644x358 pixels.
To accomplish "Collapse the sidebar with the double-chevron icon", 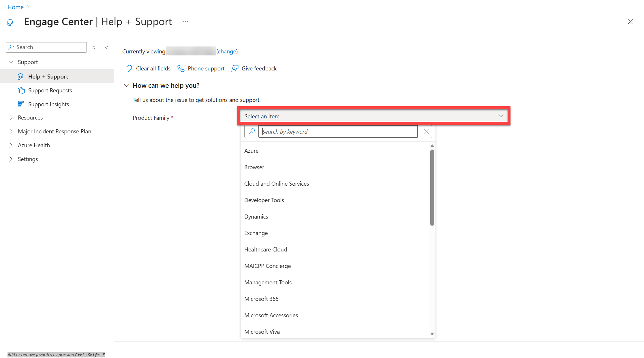I will pos(107,47).
